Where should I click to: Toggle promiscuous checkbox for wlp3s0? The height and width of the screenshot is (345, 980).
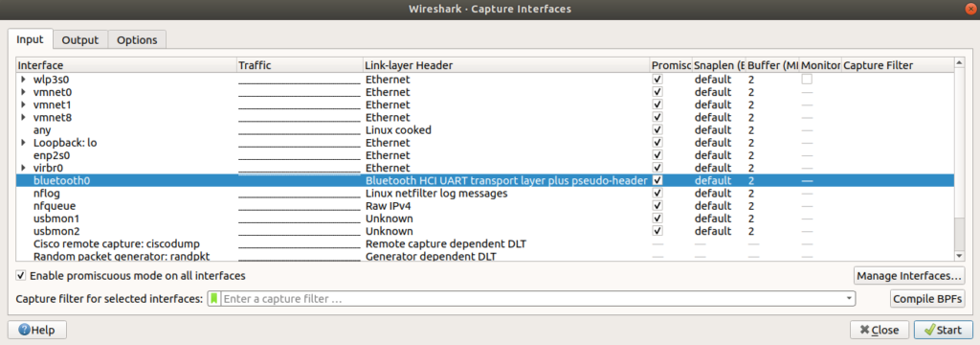coord(657,80)
